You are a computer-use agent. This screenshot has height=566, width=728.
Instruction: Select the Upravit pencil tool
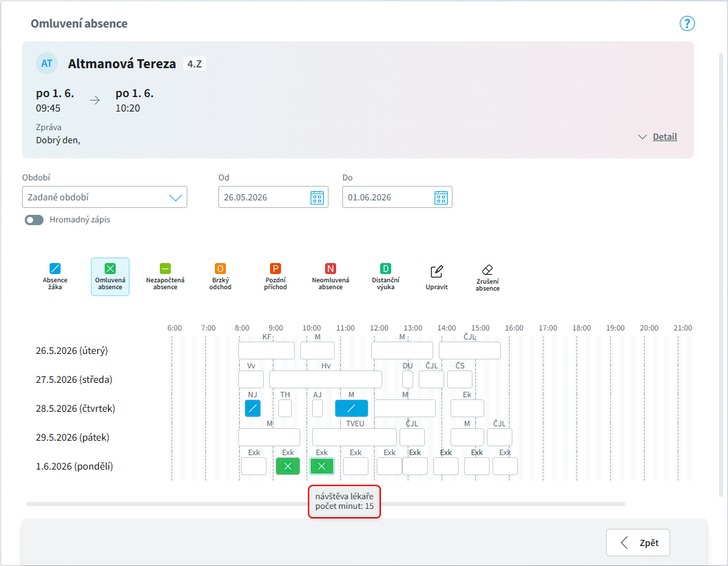point(437,277)
